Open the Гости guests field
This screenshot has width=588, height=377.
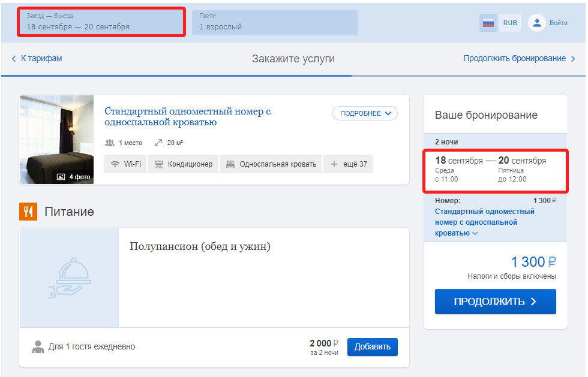[275, 23]
